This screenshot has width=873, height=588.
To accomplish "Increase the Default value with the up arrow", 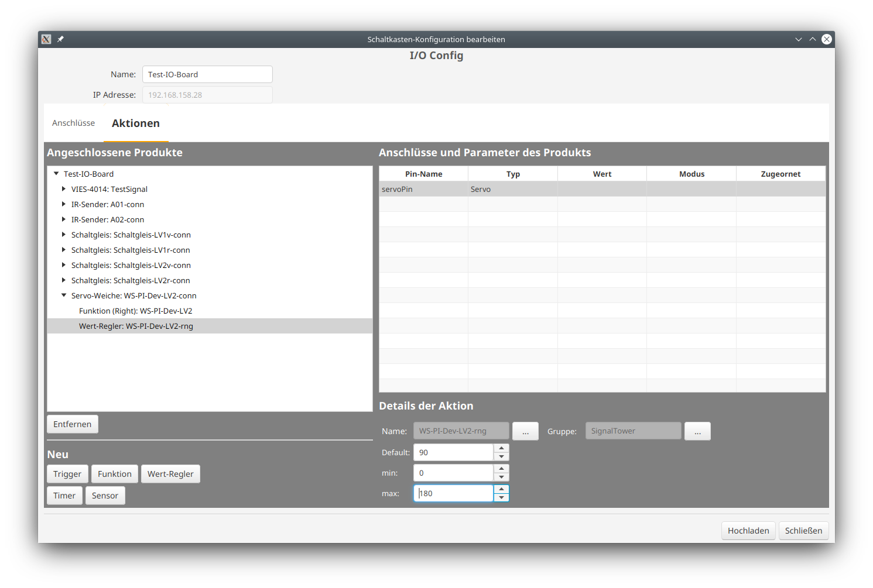I will [x=501, y=448].
